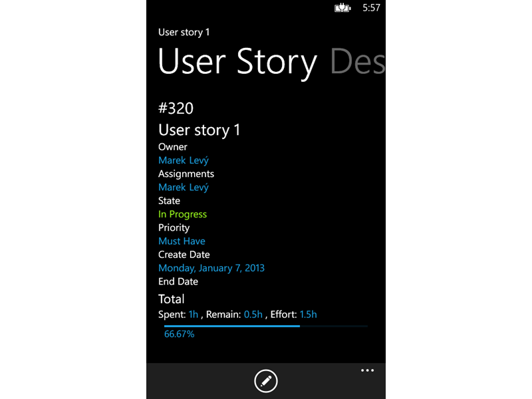532x399 pixels.
Task: Open owner Marek Levý link under Owner
Action: (x=184, y=160)
